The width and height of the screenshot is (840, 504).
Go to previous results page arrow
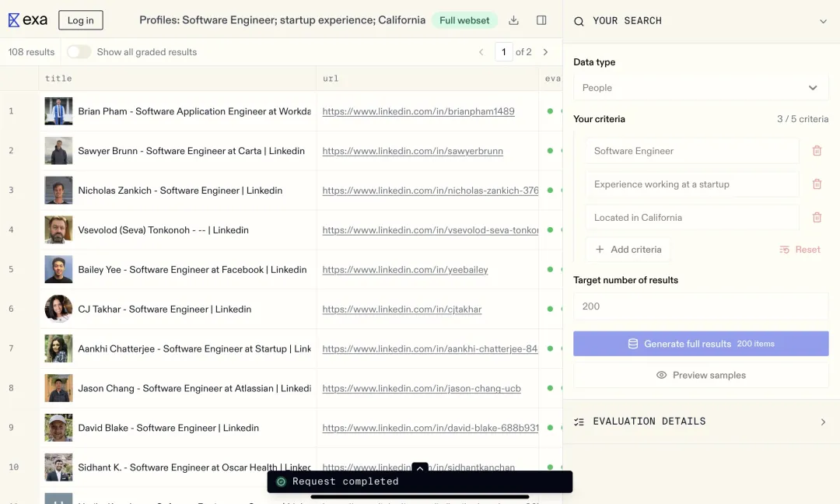pos(481,52)
